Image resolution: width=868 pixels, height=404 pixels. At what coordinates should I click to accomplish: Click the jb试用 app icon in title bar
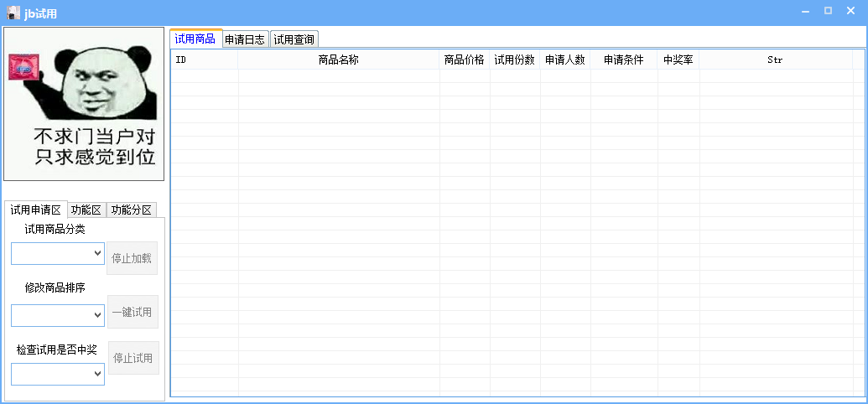[x=13, y=13]
